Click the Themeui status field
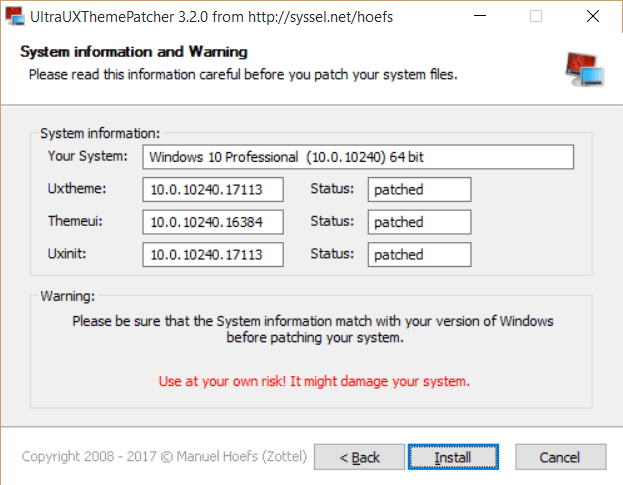 pos(419,222)
